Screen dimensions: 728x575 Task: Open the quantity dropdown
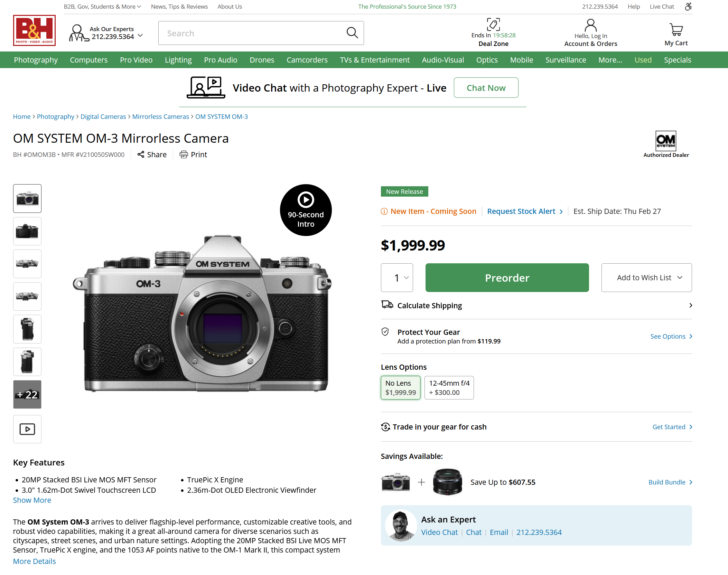pyautogui.click(x=397, y=277)
